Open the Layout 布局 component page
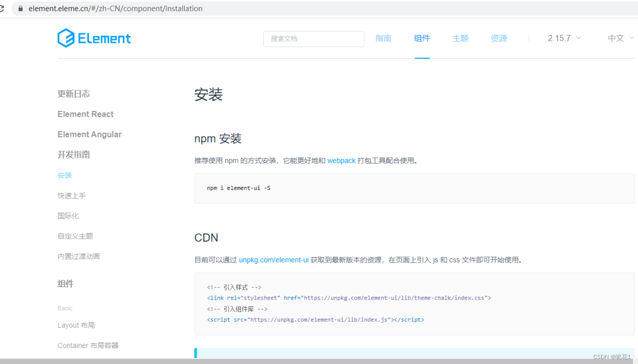Screen dimensions: 638x364 (x=76, y=325)
